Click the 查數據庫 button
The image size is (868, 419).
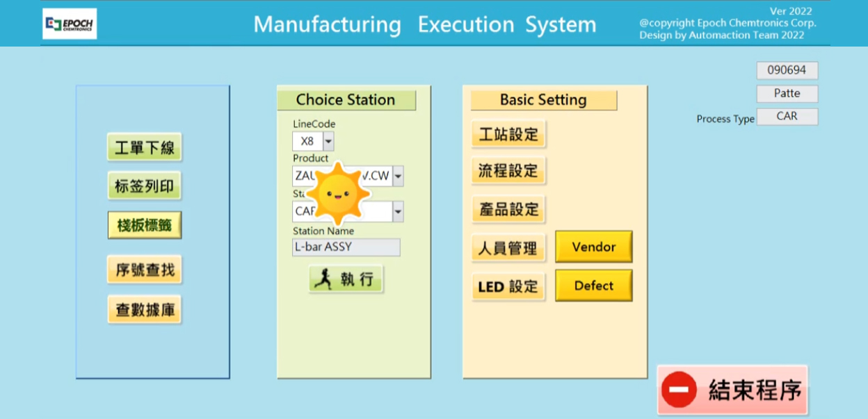point(144,310)
